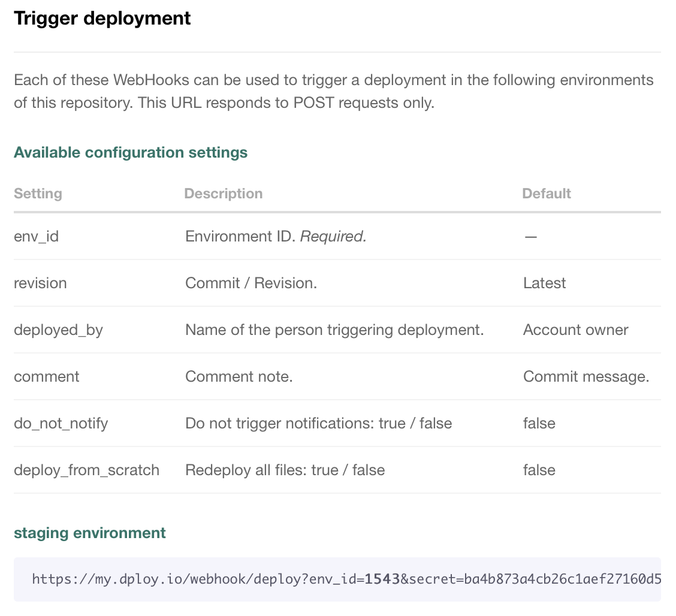This screenshot has width=676, height=616.
Task: Click the do_not_notify setting row
Action: 61,423
